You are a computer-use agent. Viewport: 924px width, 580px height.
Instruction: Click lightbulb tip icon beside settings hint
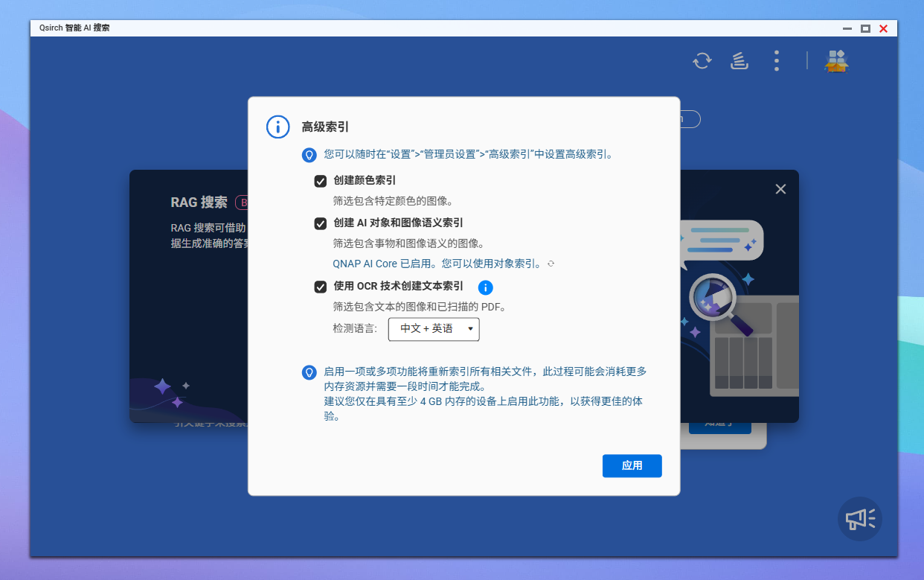click(309, 155)
